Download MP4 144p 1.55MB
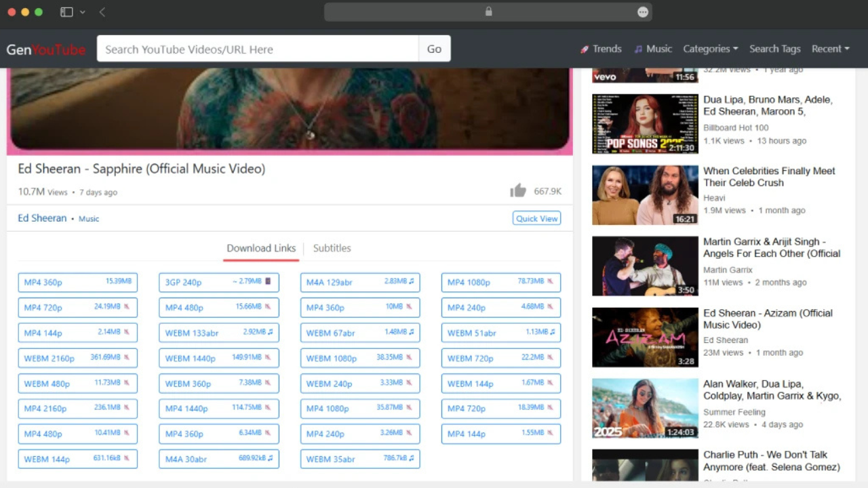 tap(501, 434)
